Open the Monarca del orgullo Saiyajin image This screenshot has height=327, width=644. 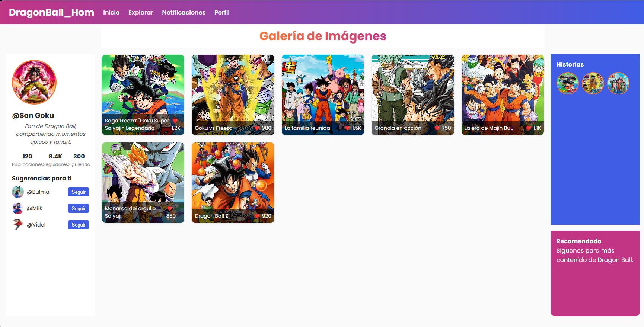click(143, 183)
